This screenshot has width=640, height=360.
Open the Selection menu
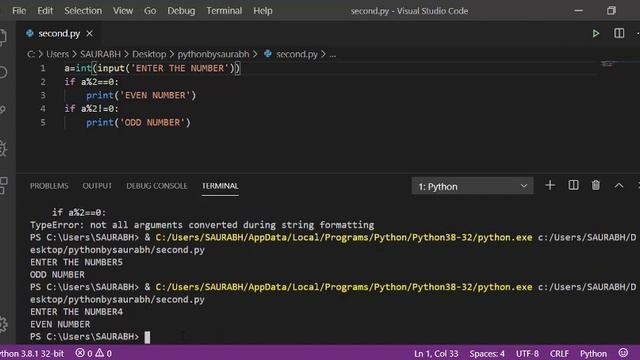tap(83, 11)
